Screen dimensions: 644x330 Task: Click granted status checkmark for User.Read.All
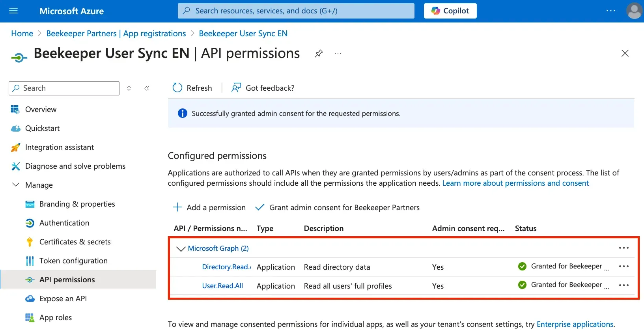(522, 285)
